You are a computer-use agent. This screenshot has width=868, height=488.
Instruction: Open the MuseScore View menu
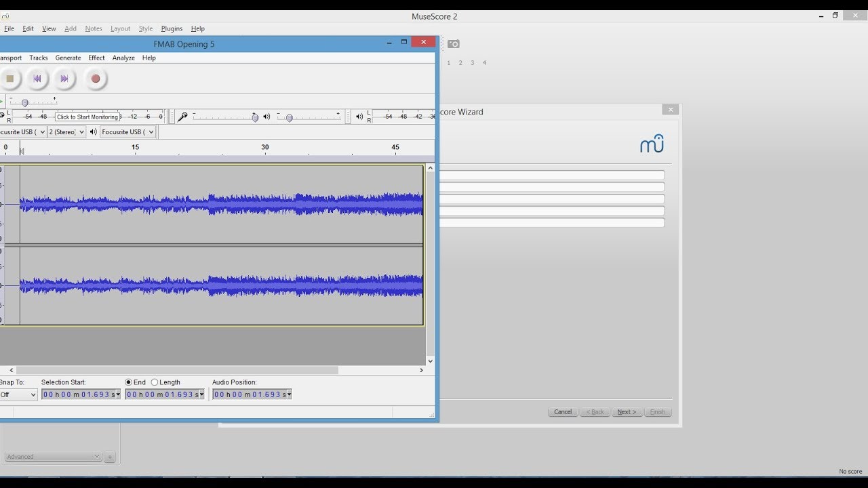(49, 28)
